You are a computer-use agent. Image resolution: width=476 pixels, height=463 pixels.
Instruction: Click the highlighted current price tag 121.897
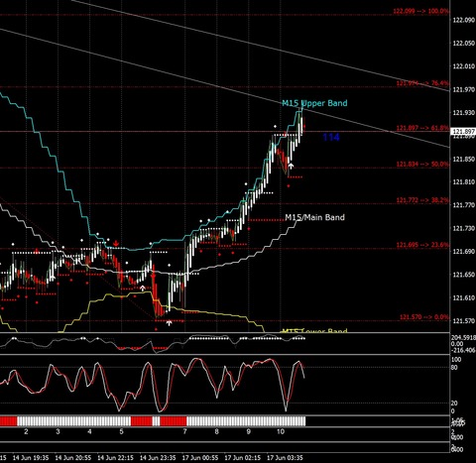coord(463,132)
